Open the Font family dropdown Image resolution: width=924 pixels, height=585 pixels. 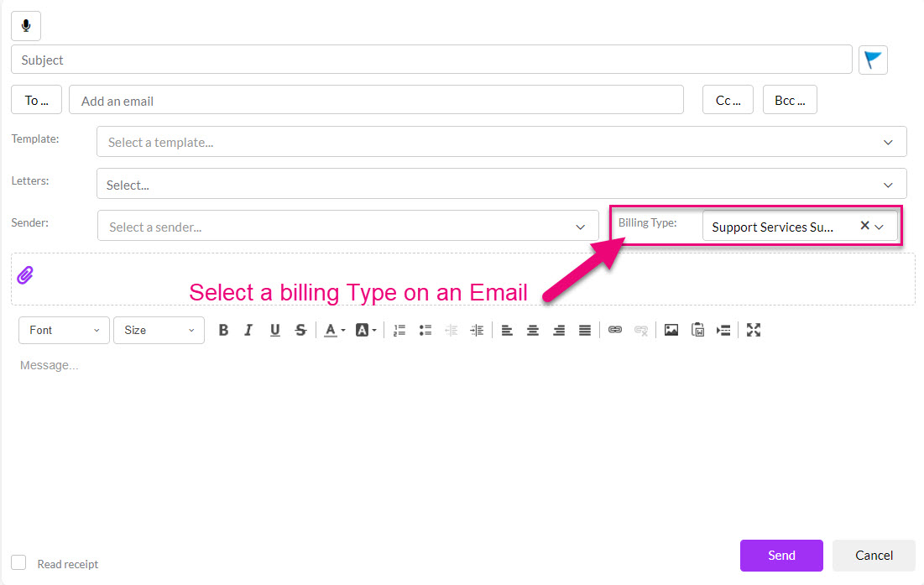pos(64,331)
